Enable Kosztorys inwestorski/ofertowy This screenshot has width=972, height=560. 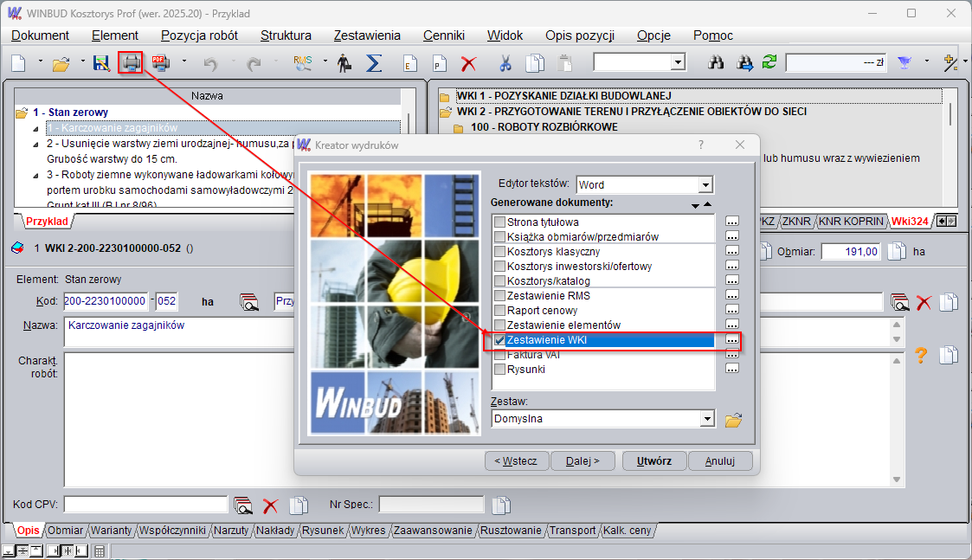499,266
